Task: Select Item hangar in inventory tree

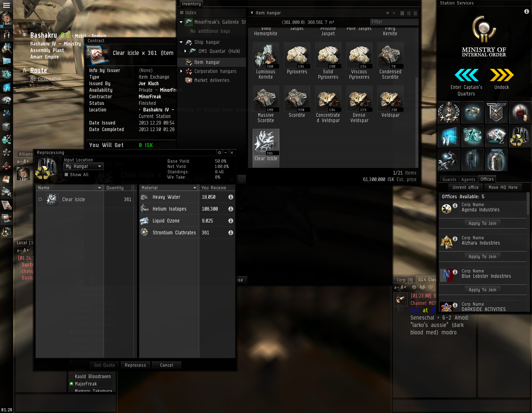Action: [212, 62]
